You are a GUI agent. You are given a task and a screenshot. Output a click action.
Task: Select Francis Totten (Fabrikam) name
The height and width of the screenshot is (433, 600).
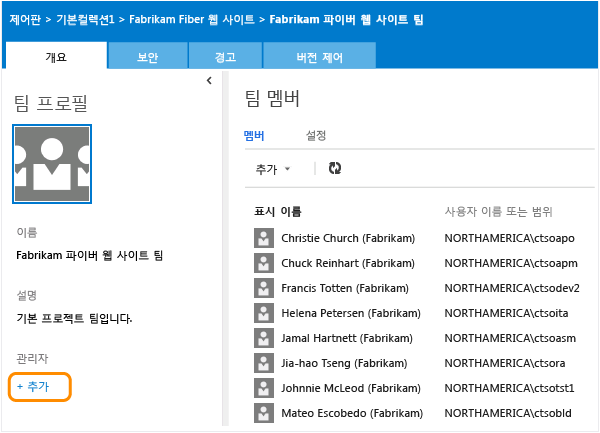(345, 288)
